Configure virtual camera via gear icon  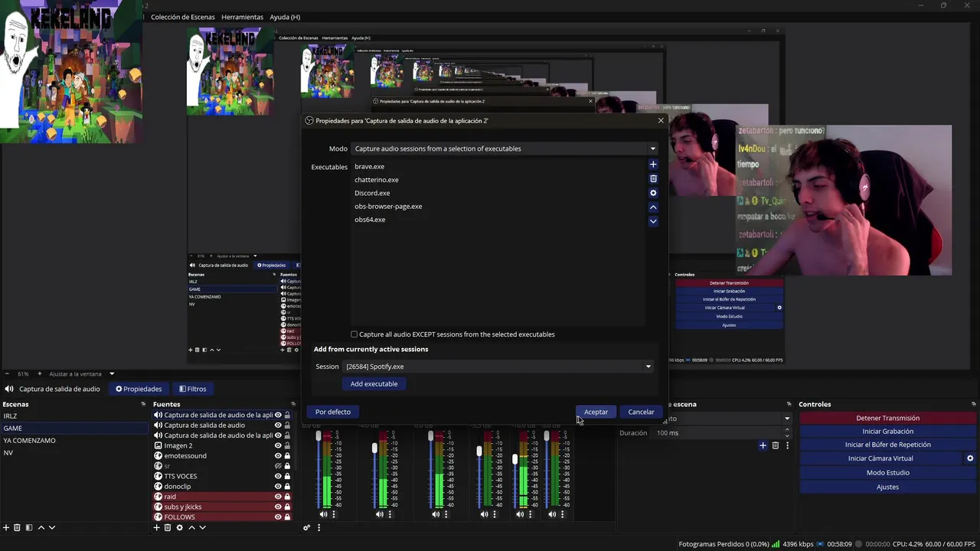(970, 458)
